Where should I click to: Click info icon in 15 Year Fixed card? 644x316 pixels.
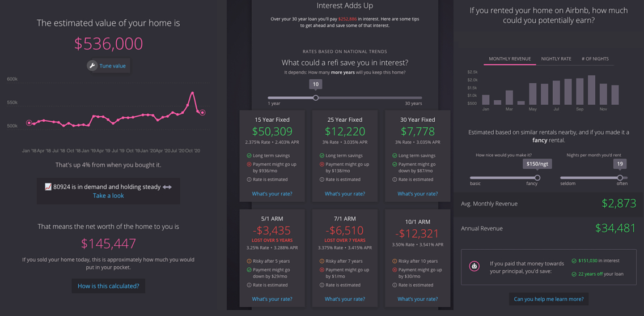click(x=249, y=180)
